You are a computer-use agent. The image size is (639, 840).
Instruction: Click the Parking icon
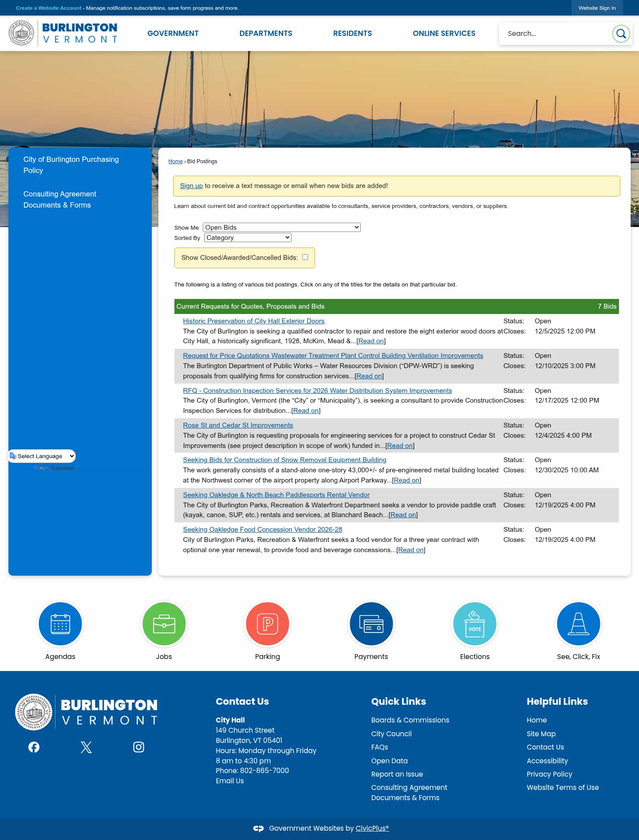268,624
